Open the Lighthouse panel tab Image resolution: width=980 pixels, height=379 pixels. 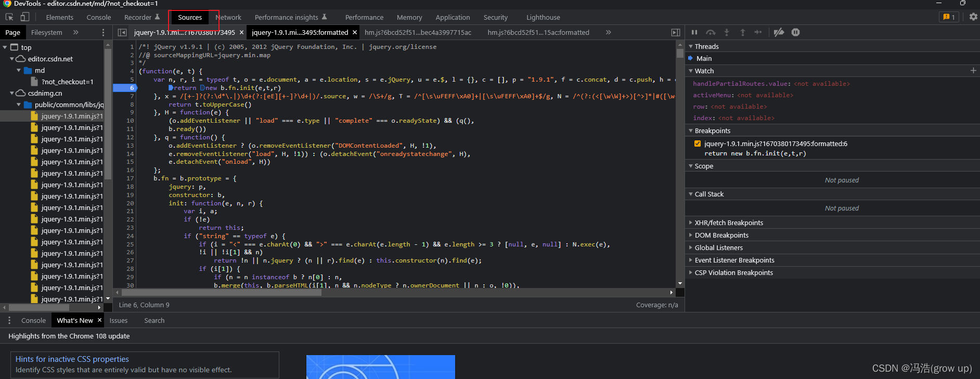pyautogui.click(x=543, y=17)
